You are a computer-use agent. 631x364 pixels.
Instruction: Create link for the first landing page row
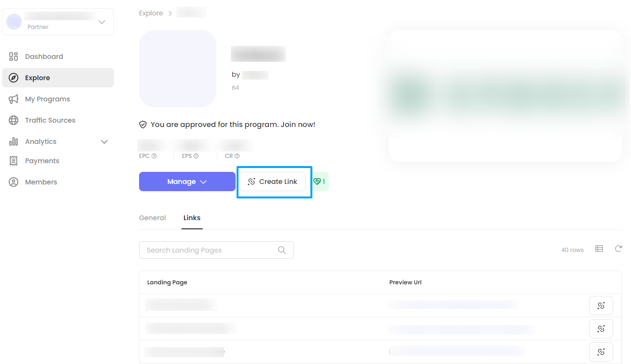(x=601, y=306)
